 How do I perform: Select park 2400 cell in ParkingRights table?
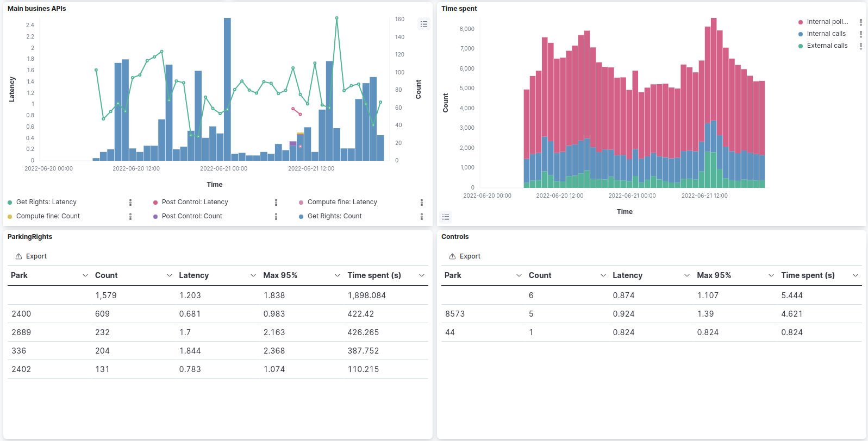click(21, 314)
